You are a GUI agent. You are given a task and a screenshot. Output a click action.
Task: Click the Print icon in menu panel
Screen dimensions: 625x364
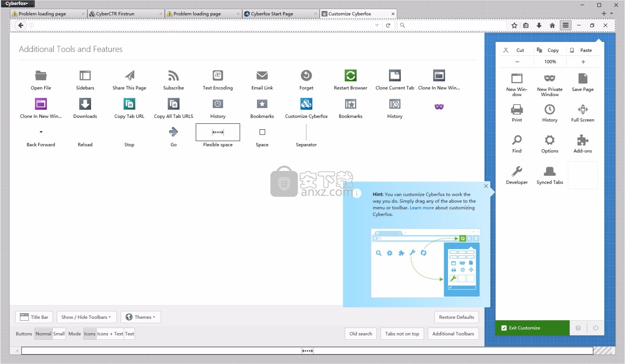point(517,109)
